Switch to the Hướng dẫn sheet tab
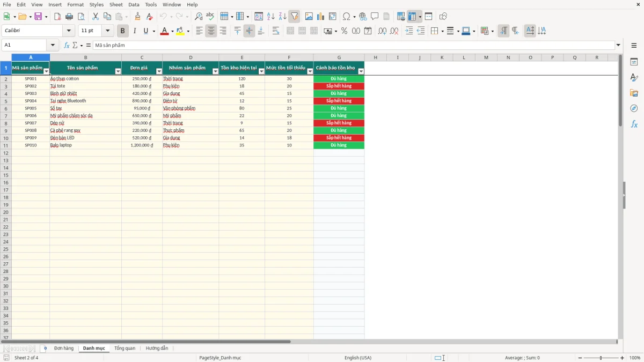 (157, 348)
